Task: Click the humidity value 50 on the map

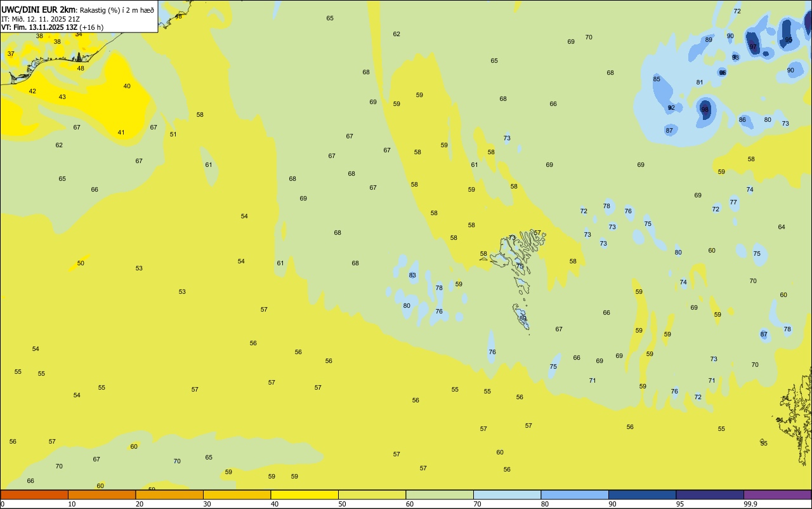Action: [x=81, y=263]
